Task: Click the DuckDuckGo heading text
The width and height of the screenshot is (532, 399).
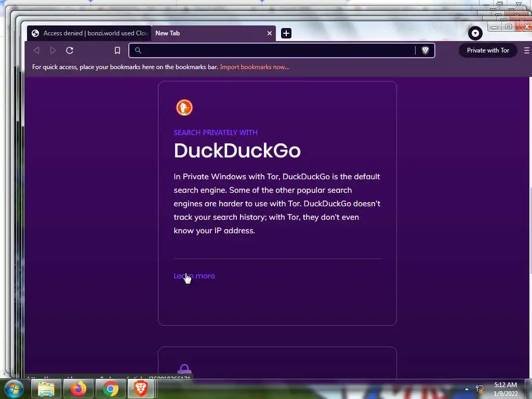Action: coord(237,150)
